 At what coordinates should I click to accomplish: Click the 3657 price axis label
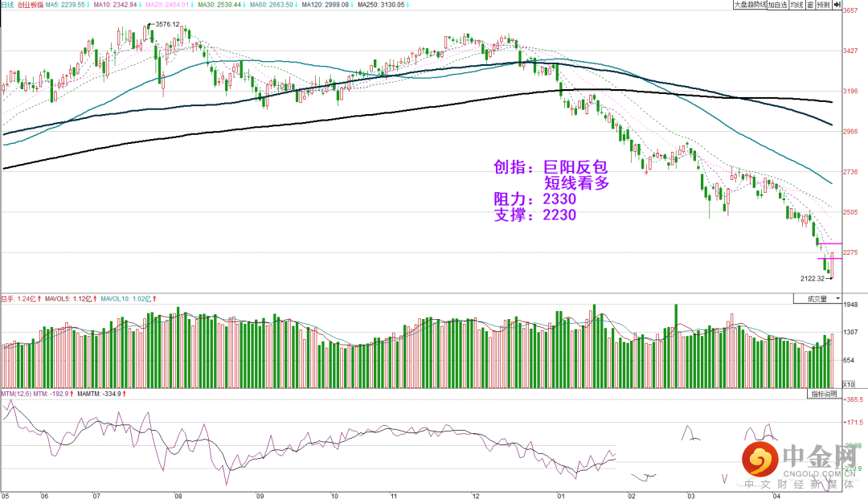[850, 10]
